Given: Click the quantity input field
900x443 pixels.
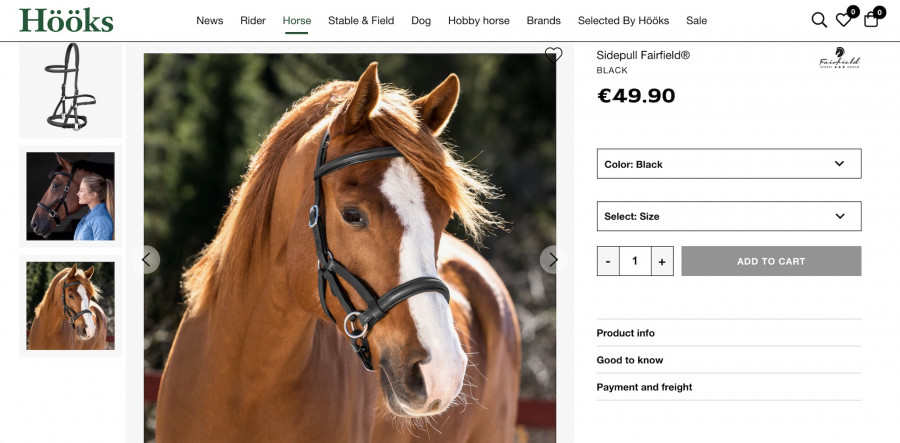Looking at the screenshot, I should click(635, 262).
